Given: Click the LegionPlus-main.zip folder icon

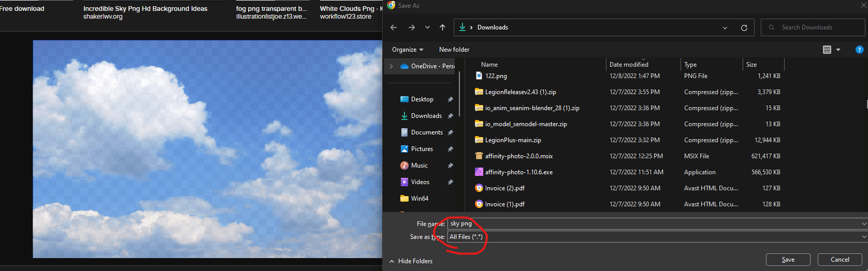Looking at the screenshot, I should point(479,140).
